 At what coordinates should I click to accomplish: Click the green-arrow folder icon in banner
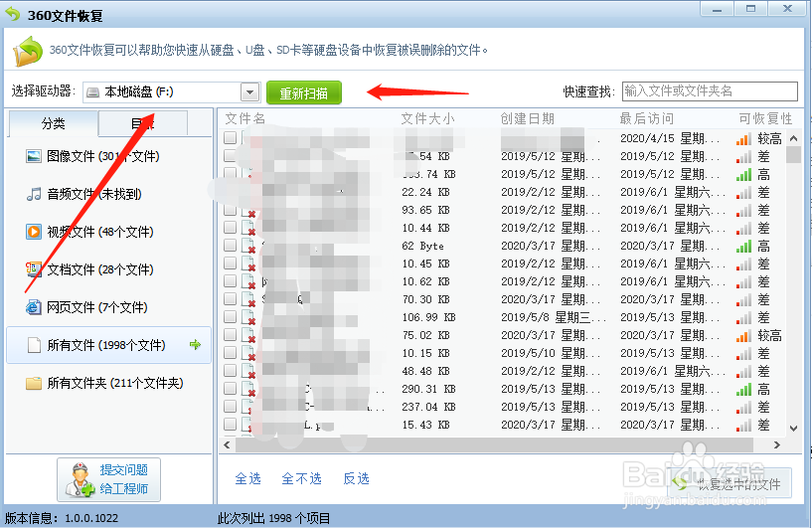(x=28, y=51)
